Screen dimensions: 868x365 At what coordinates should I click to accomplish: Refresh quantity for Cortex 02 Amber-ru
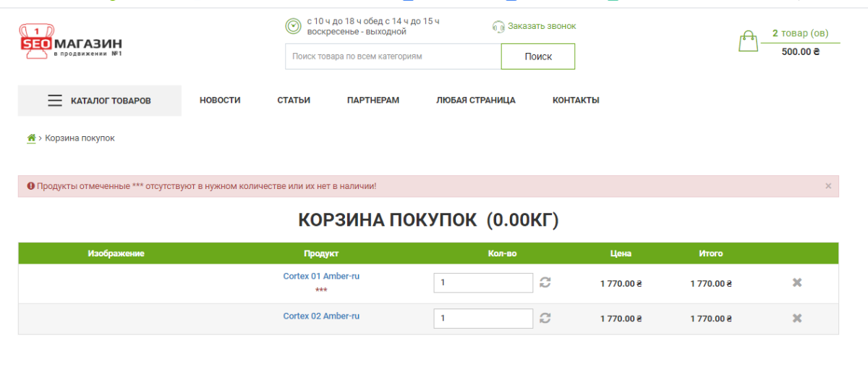(545, 318)
